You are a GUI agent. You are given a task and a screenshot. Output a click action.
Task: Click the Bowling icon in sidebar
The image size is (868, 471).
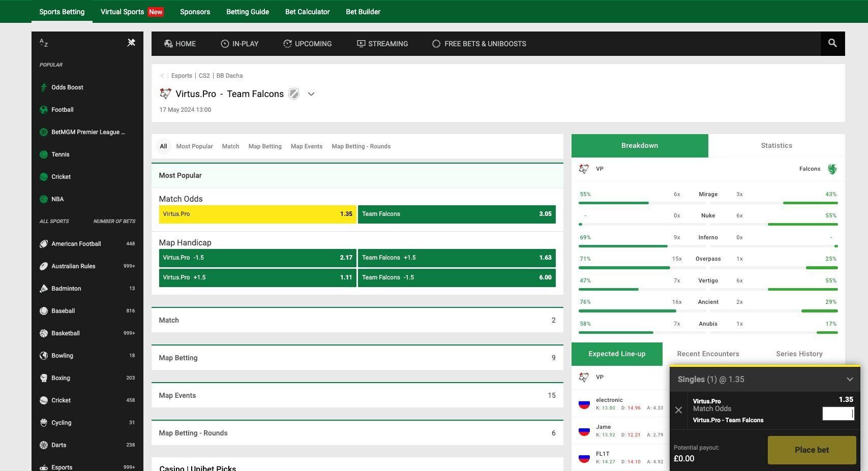pos(44,356)
